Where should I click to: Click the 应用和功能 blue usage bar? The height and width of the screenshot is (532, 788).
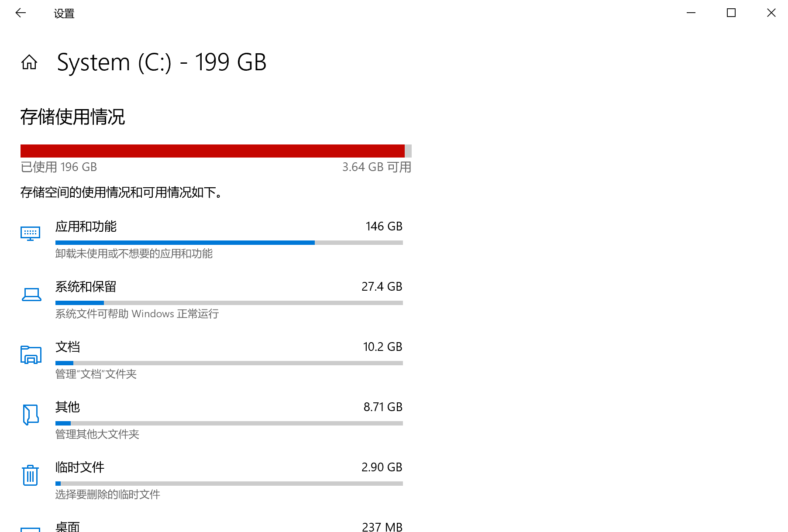point(185,243)
